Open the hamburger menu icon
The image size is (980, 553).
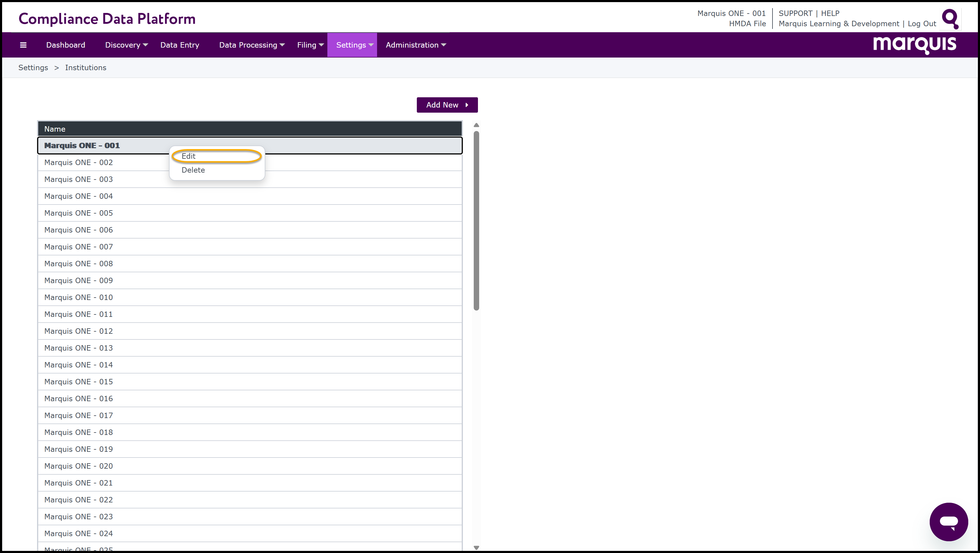tap(23, 45)
